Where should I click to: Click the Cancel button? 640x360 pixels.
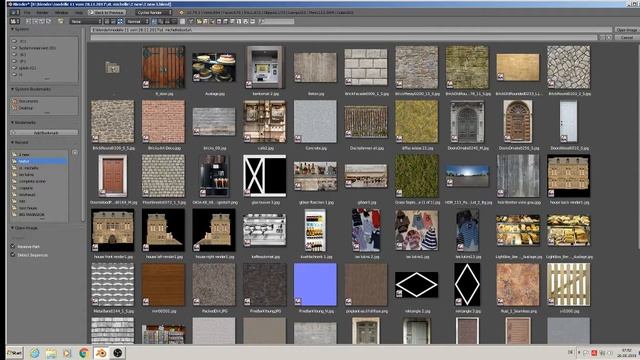point(627,38)
